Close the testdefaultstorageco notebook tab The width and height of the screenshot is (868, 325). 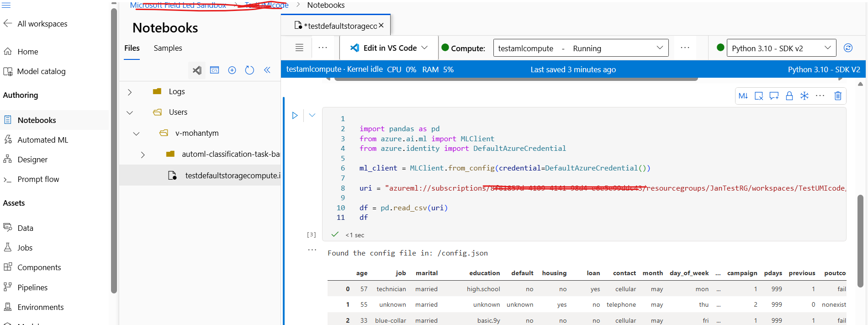pos(381,26)
